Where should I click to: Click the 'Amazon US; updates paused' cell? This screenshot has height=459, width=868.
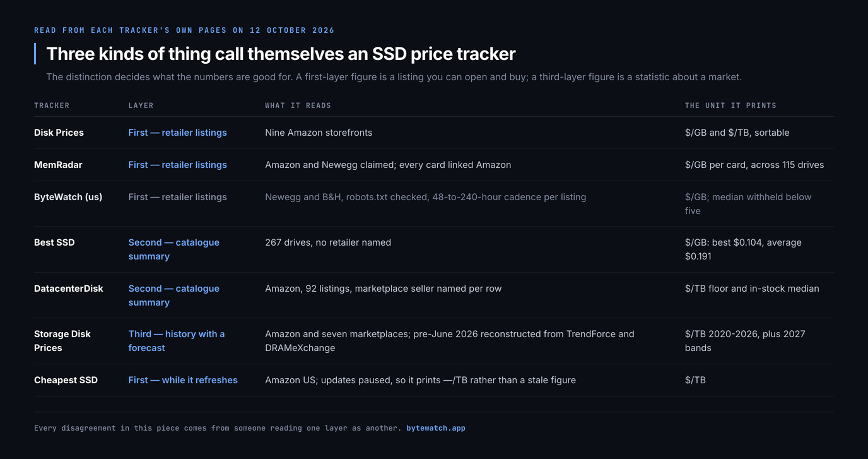pos(420,380)
